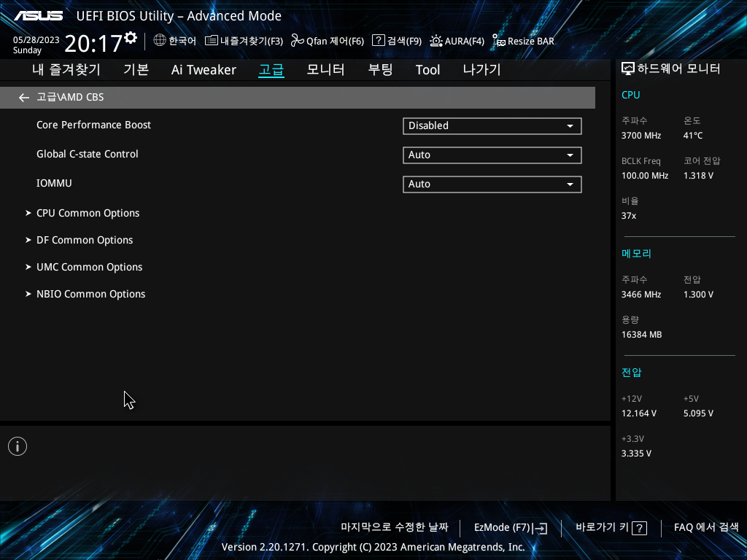Open the 모니터 tab

pos(326,69)
